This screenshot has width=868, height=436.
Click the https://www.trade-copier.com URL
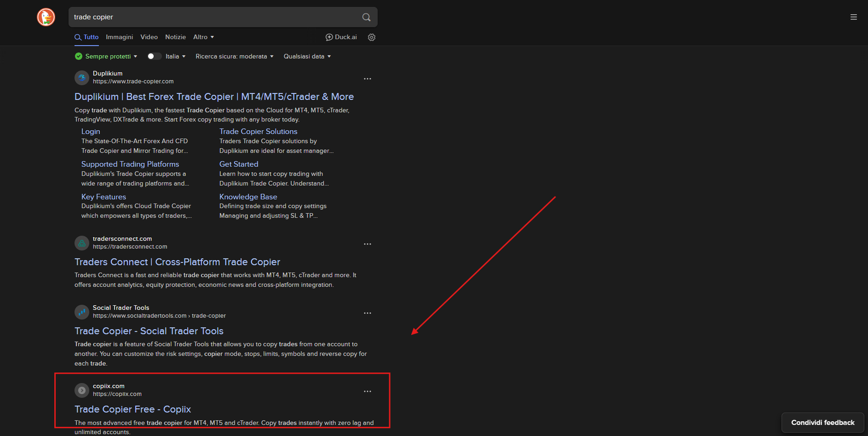pyautogui.click(x=133, y=81)
